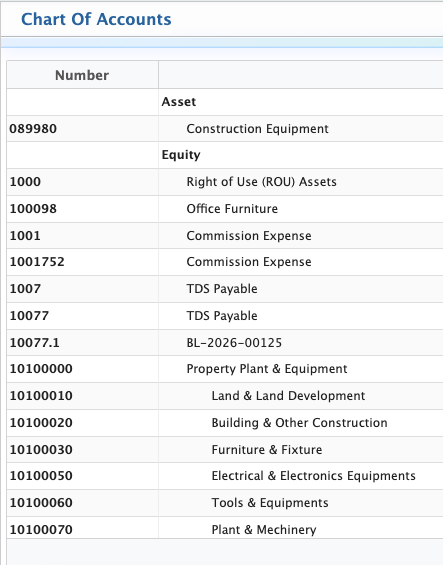Open Property Plant & Equipment account

click(x=267, y=369)
